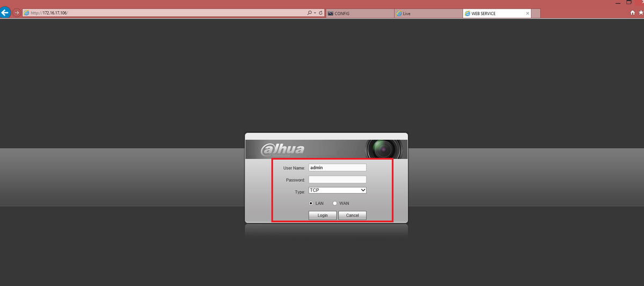Open address bar autocomplete dropdown arrow
The width and height of the screenshot is (644, 286).
(x=315, y=13)
